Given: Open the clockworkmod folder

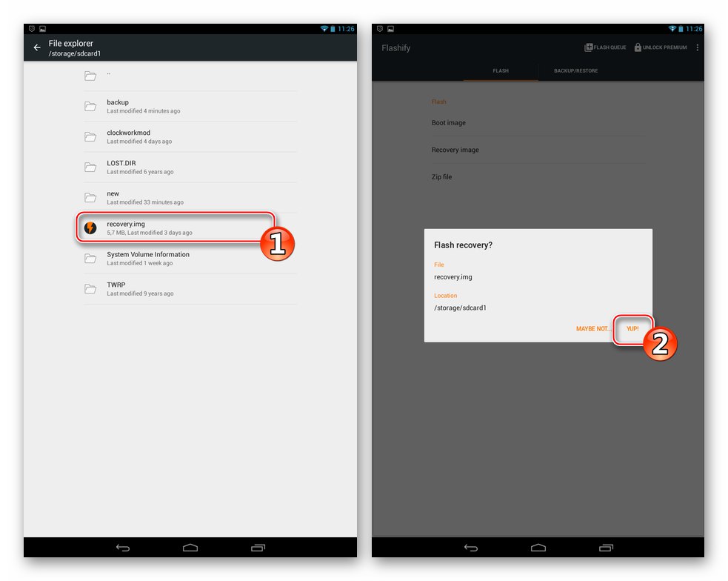Looking at the screenshot, I should (190, 137).
